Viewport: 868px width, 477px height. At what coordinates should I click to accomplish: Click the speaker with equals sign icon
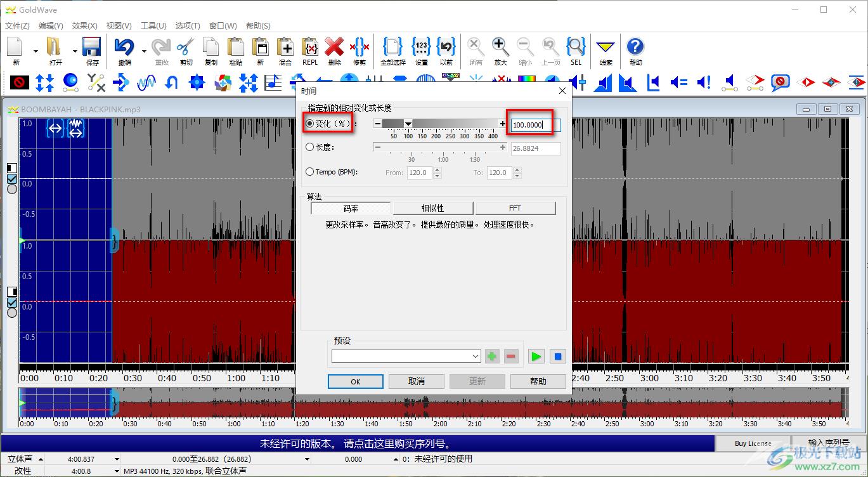tap(678, 82)
